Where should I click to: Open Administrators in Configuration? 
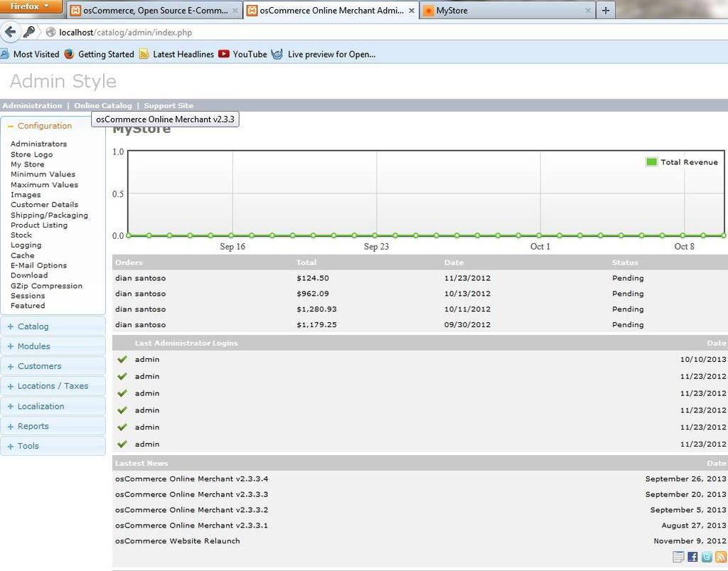[x=38, y=144]
